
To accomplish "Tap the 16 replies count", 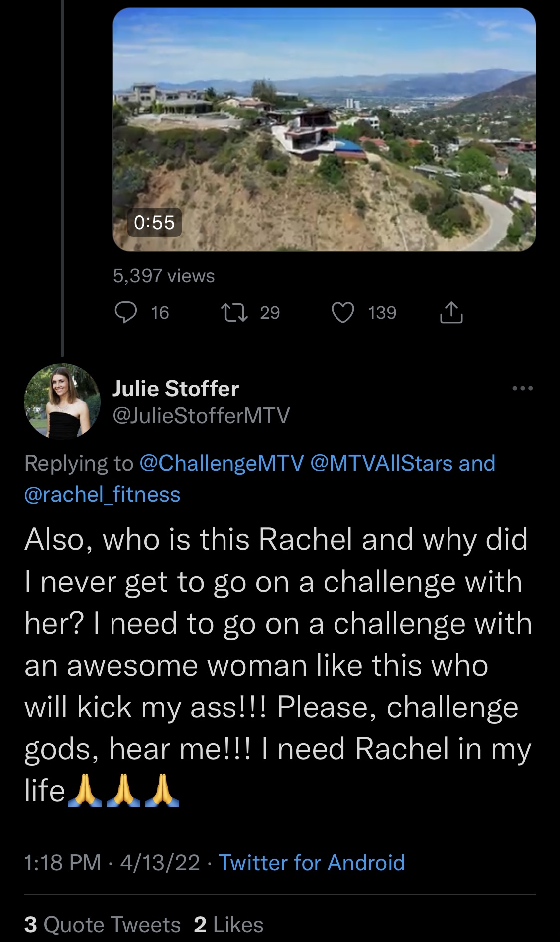I will coord(160,313).
